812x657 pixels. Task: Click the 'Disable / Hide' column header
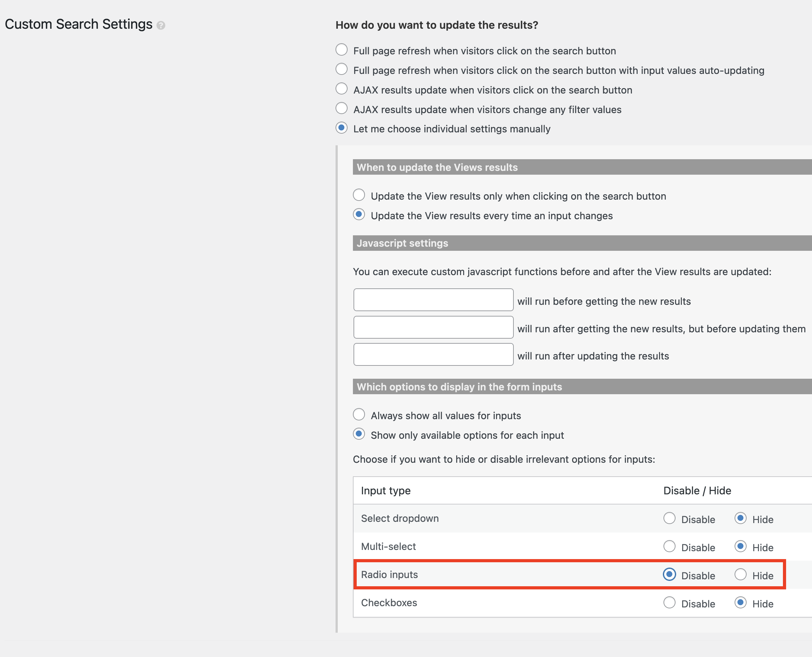tap(697, 491)
